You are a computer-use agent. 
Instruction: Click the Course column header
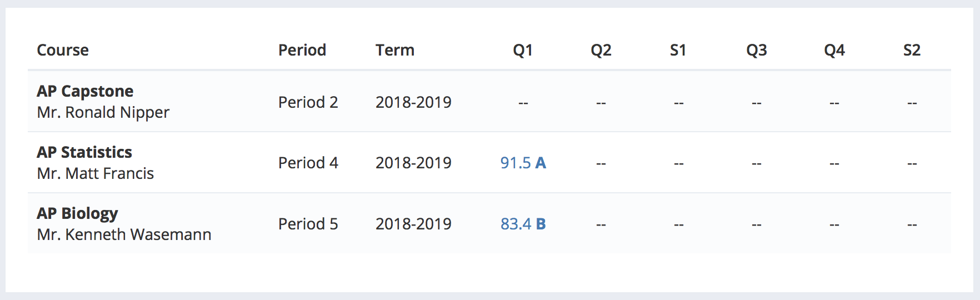[63, 50]
